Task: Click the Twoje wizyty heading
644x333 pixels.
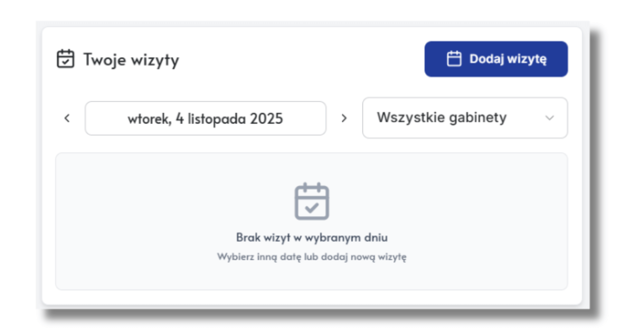Action: coord(131,60)
